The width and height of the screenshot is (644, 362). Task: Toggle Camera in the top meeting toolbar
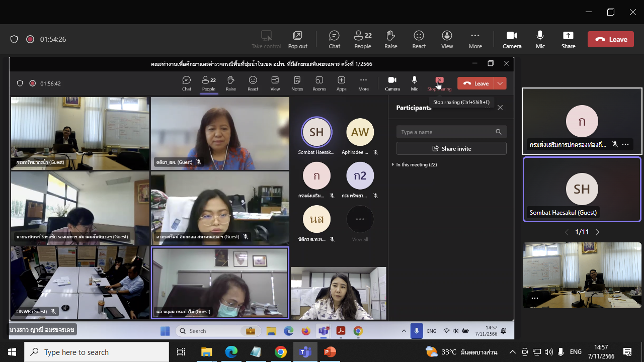point(512,40)
